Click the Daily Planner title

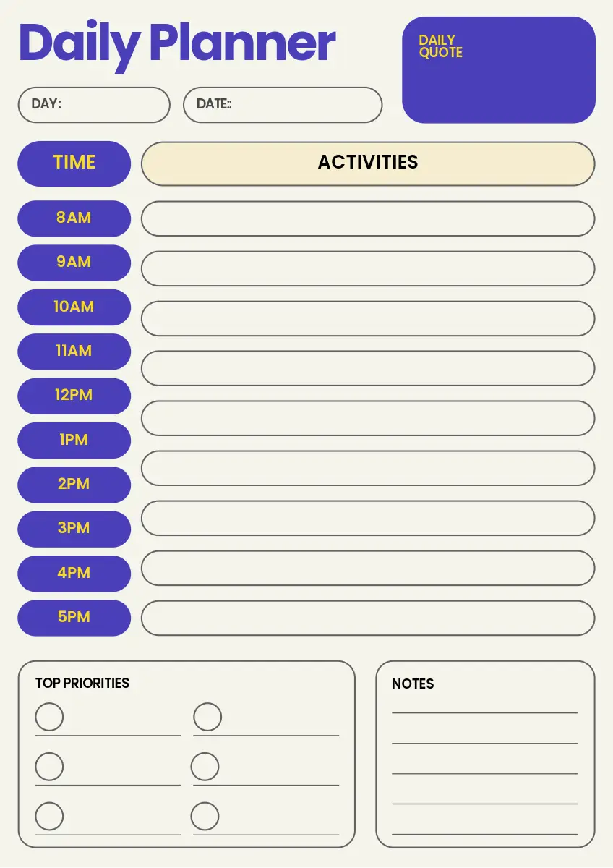(177, 43)
